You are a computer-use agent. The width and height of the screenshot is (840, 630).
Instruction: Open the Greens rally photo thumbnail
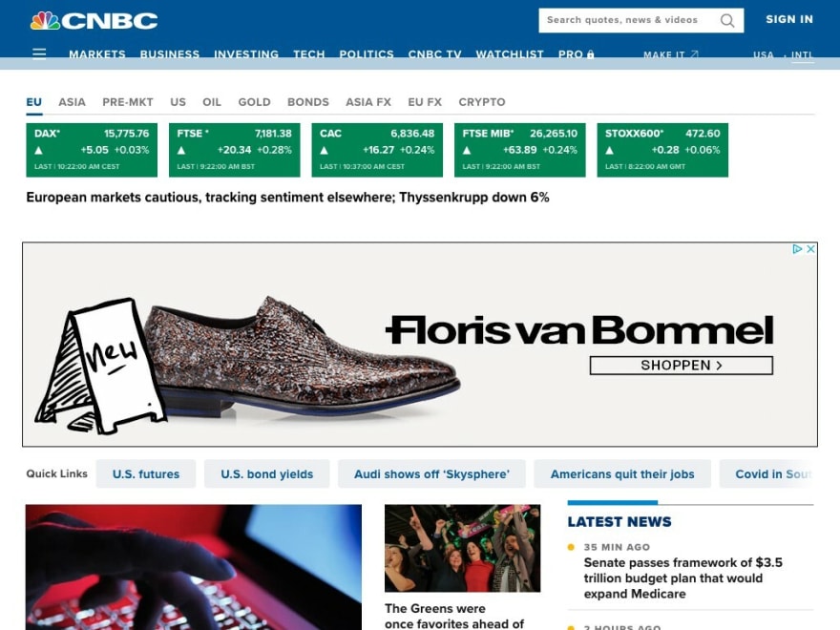[462, 548]
